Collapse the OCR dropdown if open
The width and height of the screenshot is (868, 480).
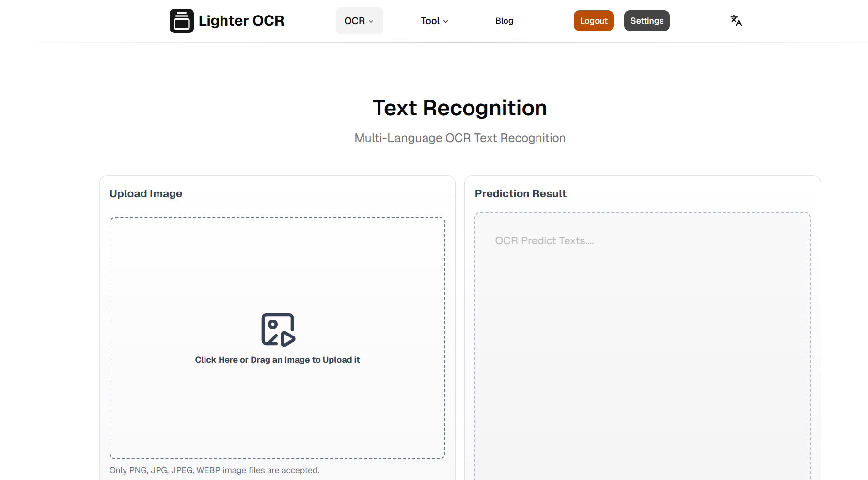(359, 20)
